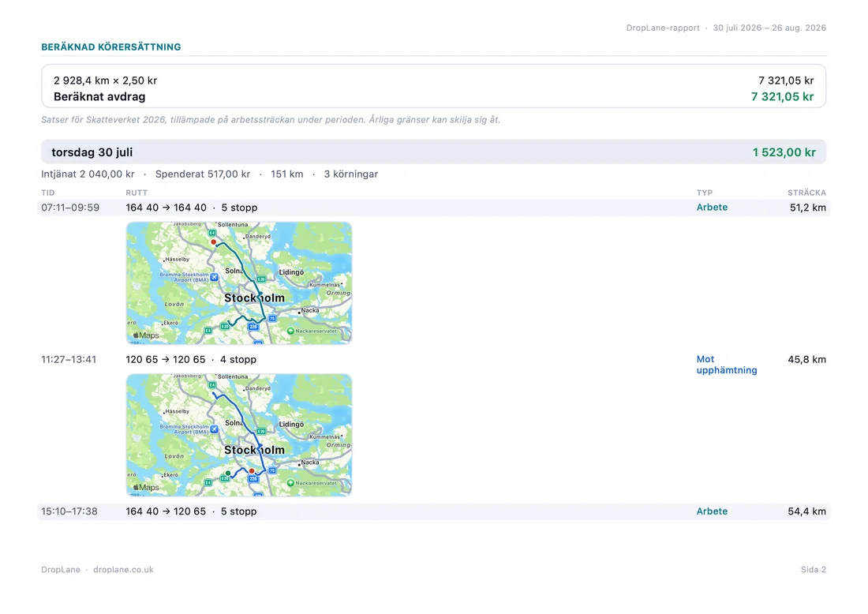Select 'Spenderat 517,00 kr' summary text
This screenshot has height=614, width=868.
pos(203,174)
